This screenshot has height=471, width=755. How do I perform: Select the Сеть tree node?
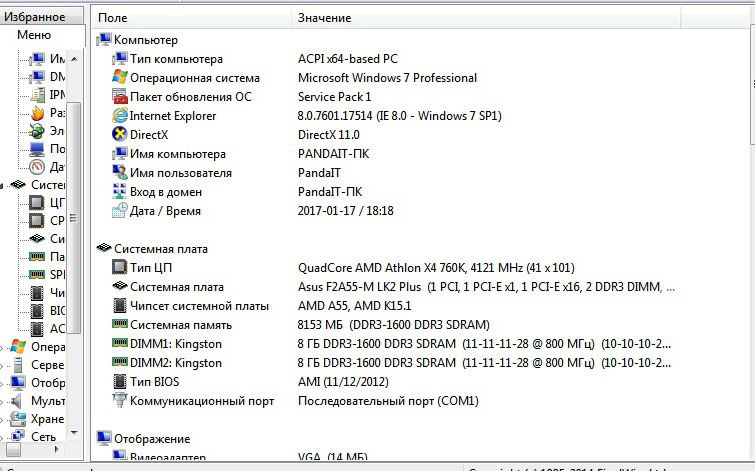pyautogui.click(x=34, y=436)
